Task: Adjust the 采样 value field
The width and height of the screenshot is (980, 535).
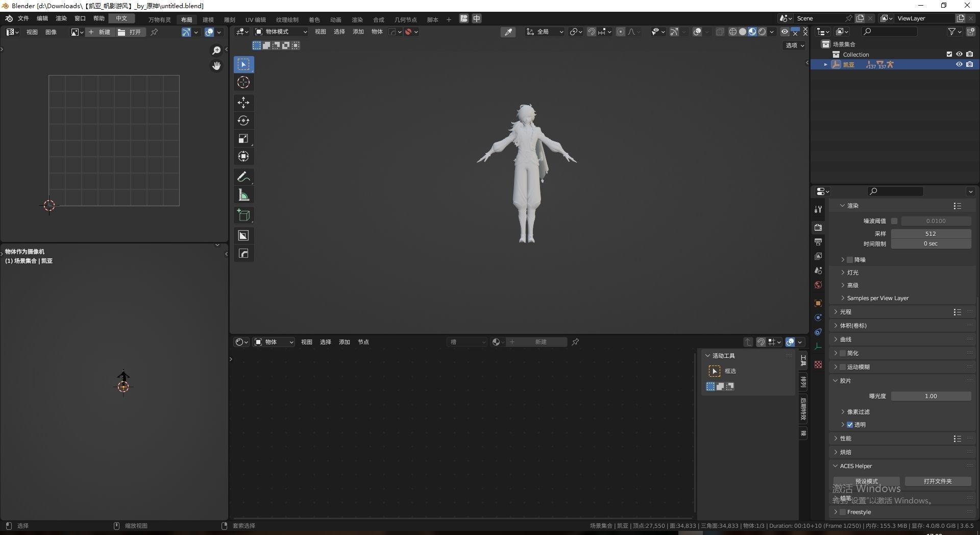Action: point(931,234)
